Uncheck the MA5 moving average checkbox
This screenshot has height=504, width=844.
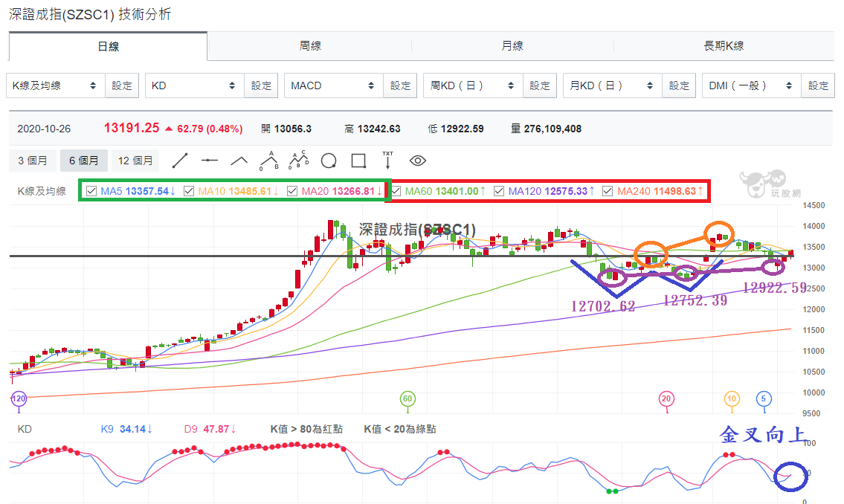click(91, 191)
